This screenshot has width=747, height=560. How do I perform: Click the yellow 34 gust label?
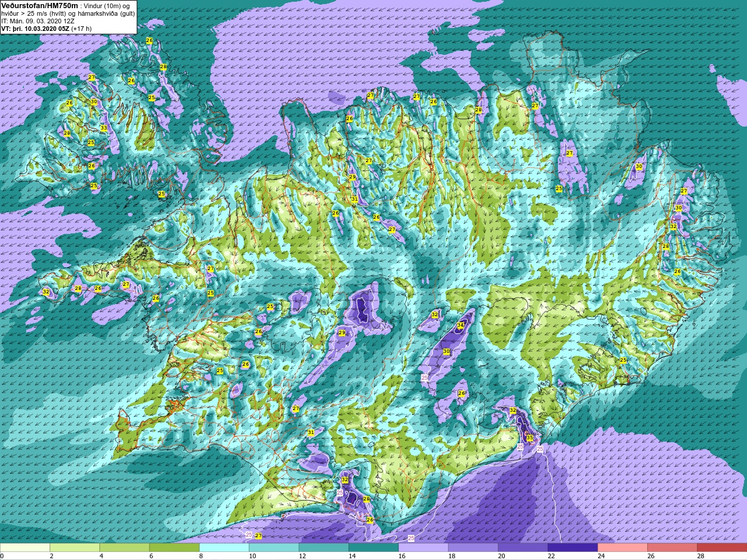tap(460, 325)
